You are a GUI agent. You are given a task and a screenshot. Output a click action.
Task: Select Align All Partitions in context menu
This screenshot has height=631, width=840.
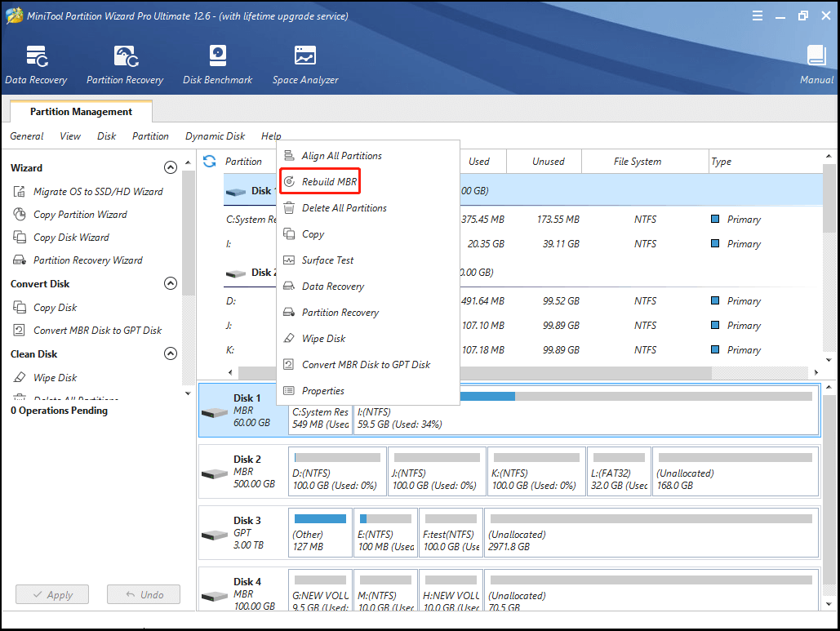pyautogui.click(x=368, y=155)
